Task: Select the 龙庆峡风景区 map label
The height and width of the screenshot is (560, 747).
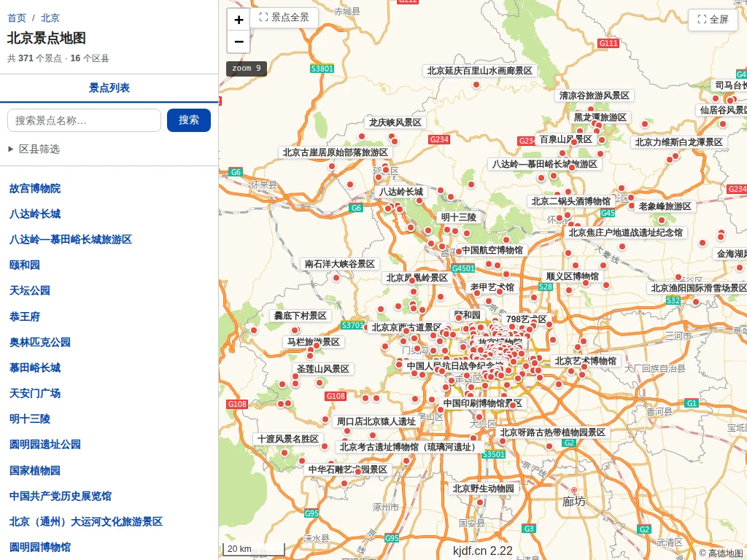Action: pyautogui.click(x=395, y=122)
